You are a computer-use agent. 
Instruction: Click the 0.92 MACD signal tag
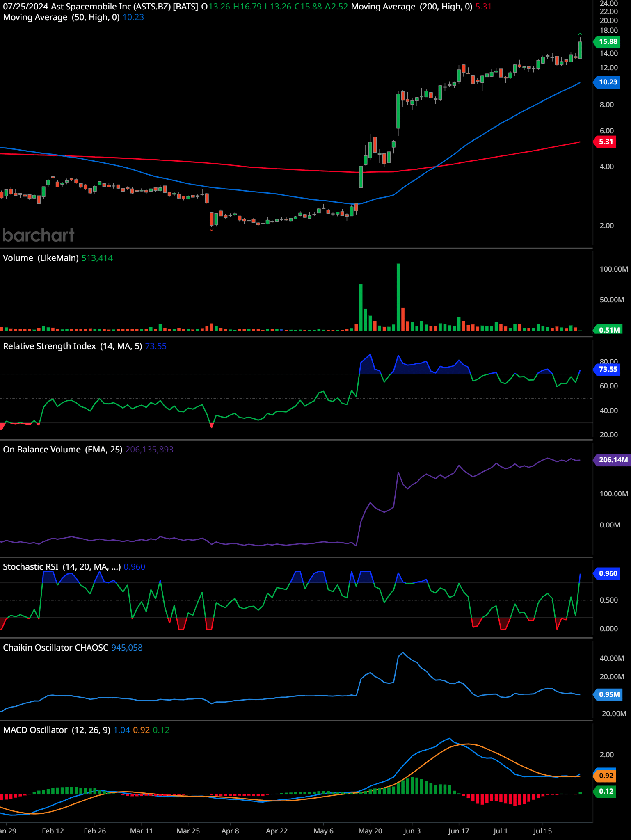(605, 776)
